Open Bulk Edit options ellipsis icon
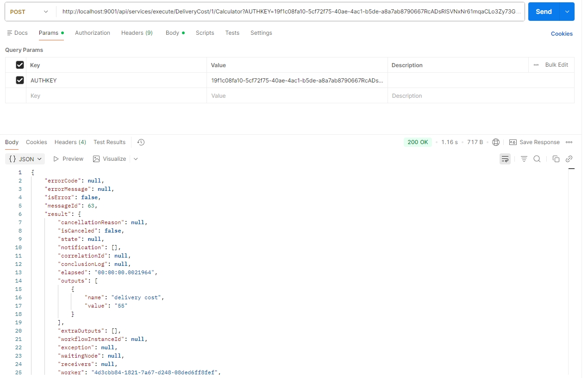Viewport: 588px width, 378px height. [536, 65]
